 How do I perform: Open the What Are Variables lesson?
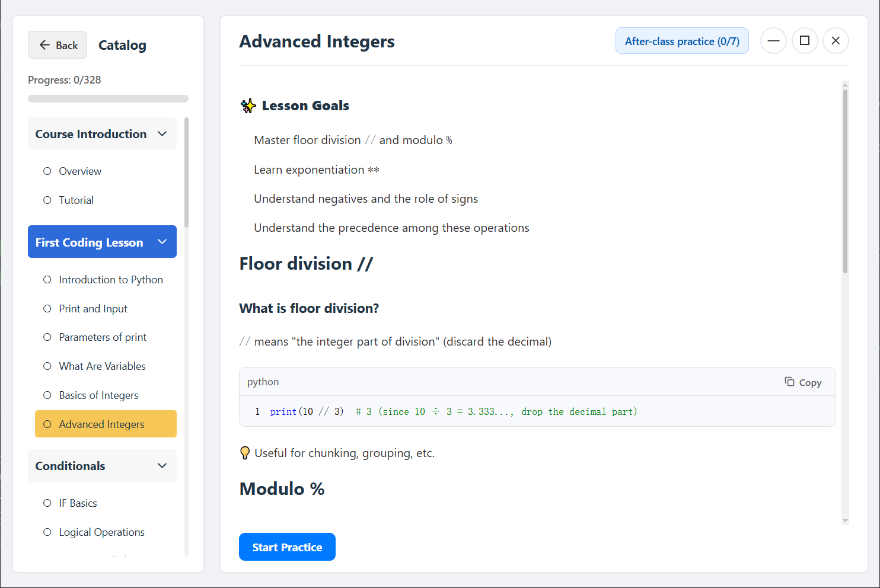point(102,366)
